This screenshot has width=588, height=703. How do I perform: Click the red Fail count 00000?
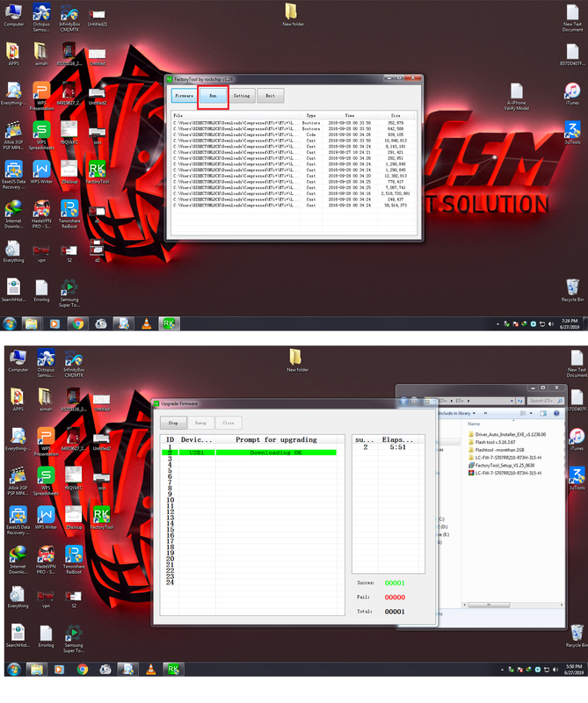[395, 598]
